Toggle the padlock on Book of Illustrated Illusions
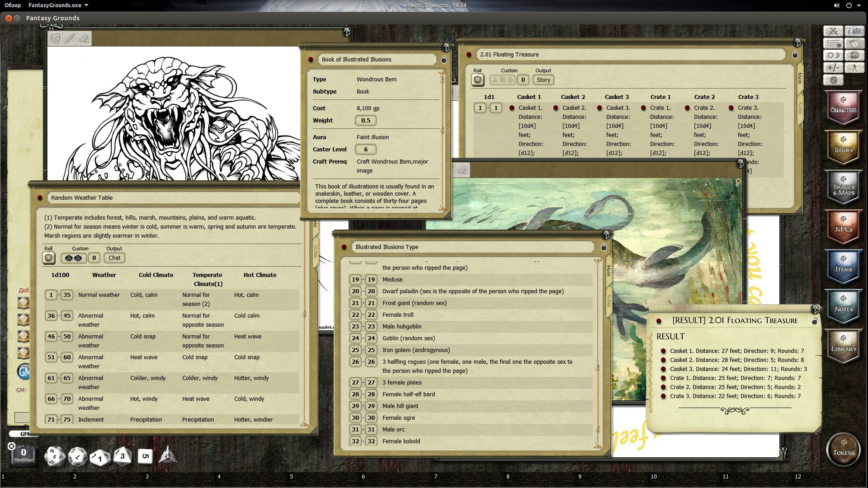 click(443, 59)
